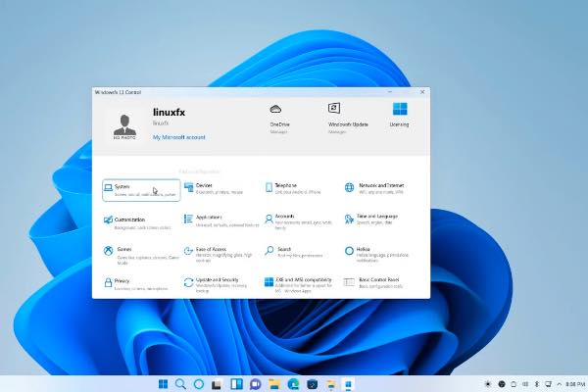Click the Telephone phone icon
588x392 pixels.
pyautogui.click(x=269, y=187)
